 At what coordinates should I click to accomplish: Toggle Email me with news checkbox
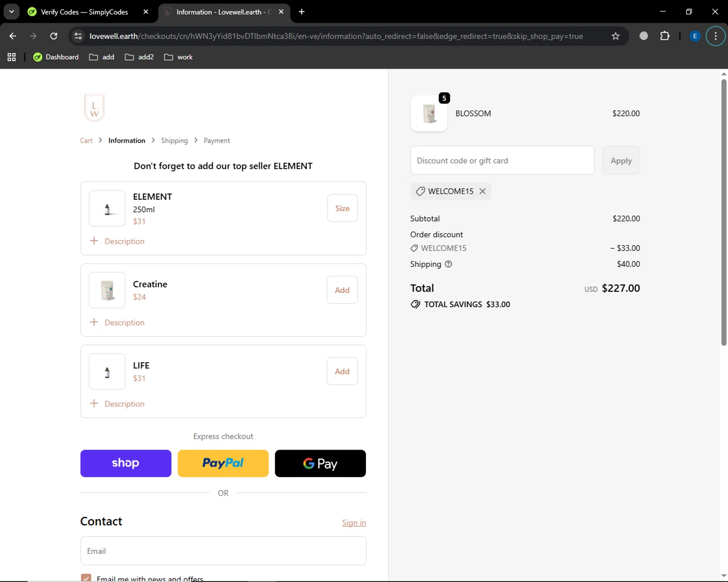(x=86, y=578)
